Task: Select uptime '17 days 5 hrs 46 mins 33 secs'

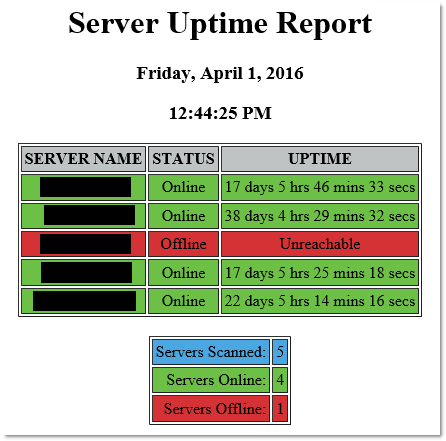Action: pyautogui.click(x=320, y=187)
